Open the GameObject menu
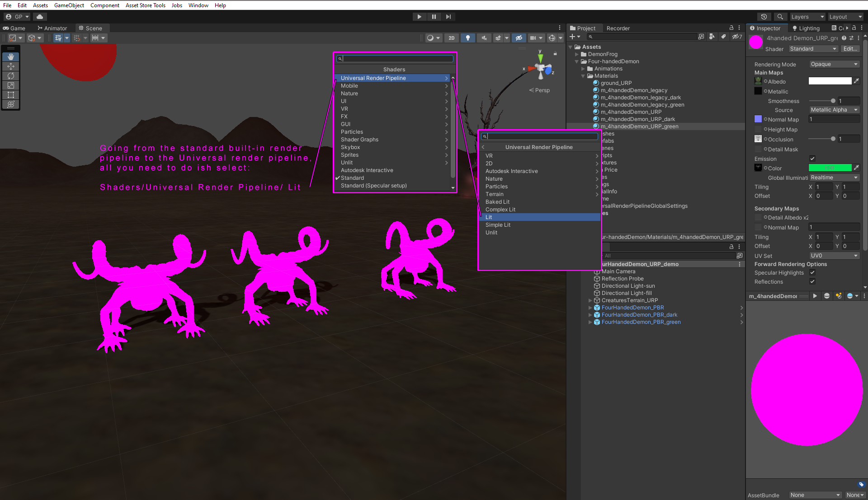 click(x=69, y=5)
